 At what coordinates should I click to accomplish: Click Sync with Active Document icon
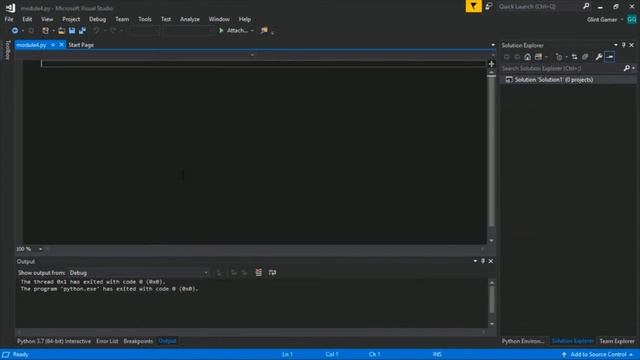pyautogui.click(x=574, y=57)
